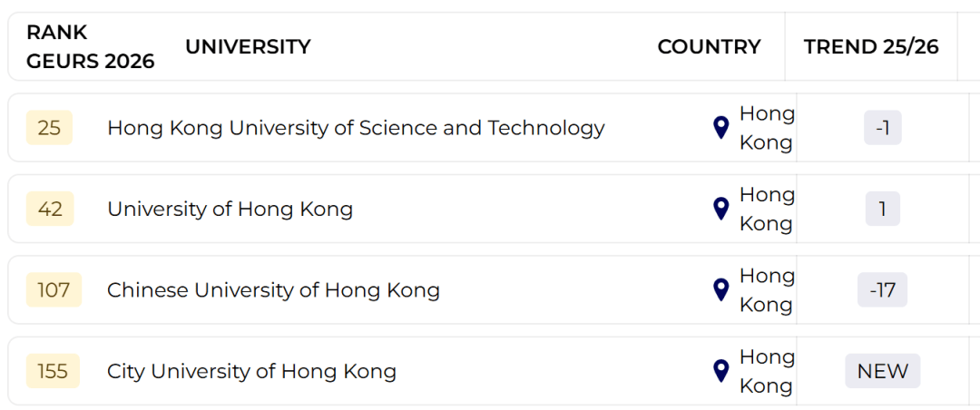
Task: Open Hong Kong University of Science and Technology
Action: pos(356,128)
